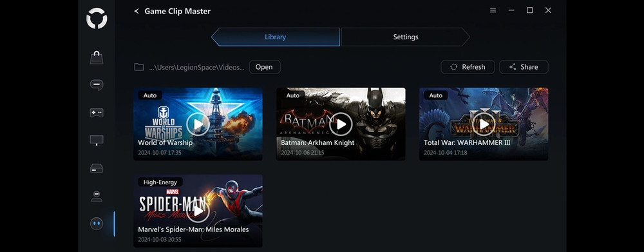Click the Auto tag on Batman thumbnail

[x=293, y=95]
